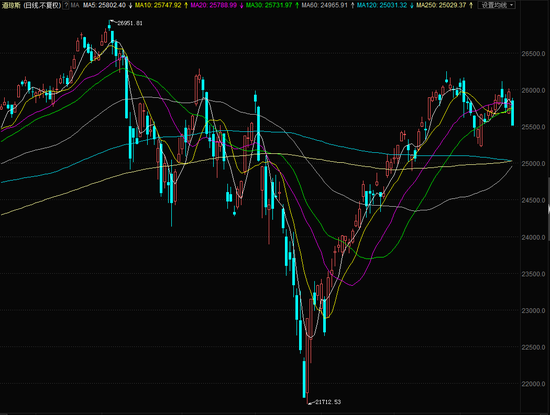The height and width of the screenshot is (415, 550).
Task: Click the MA10 yellow up-arrow indicator
Action: 186,5
